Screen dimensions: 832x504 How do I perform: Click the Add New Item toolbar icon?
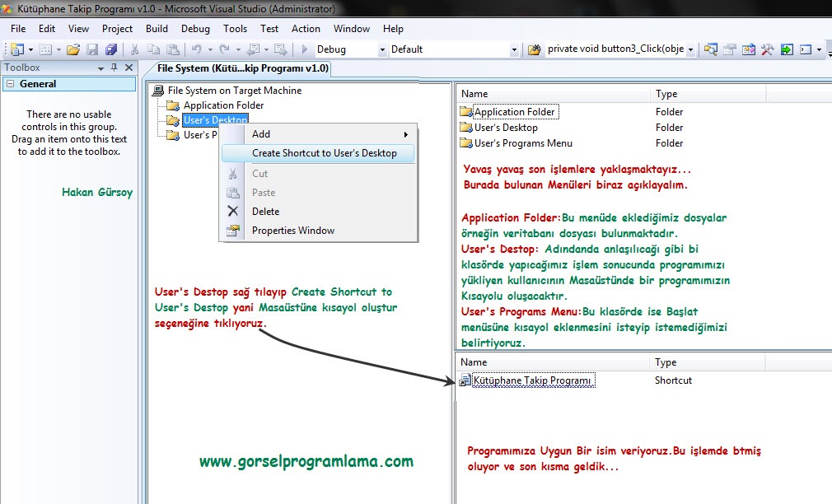click(x=45, y=49)
